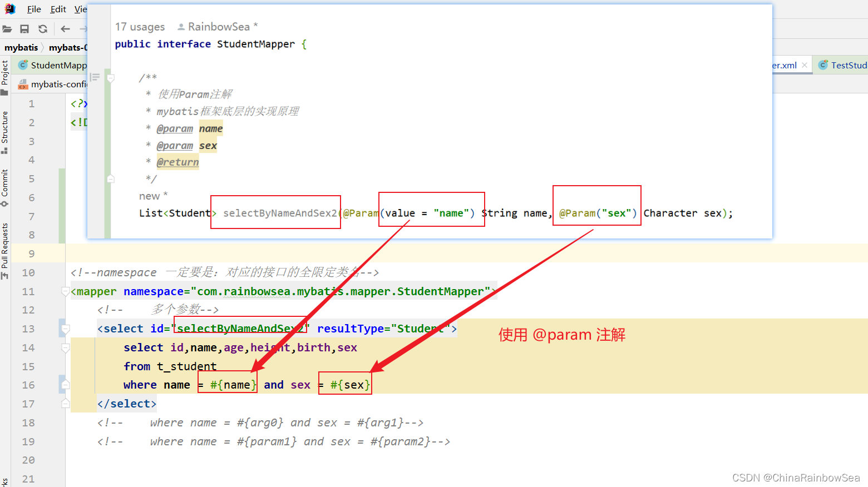Screen dimensions: 868x487
Task: Click the XML file icon on mybatis-confi tab
Action: click(23, 84)
